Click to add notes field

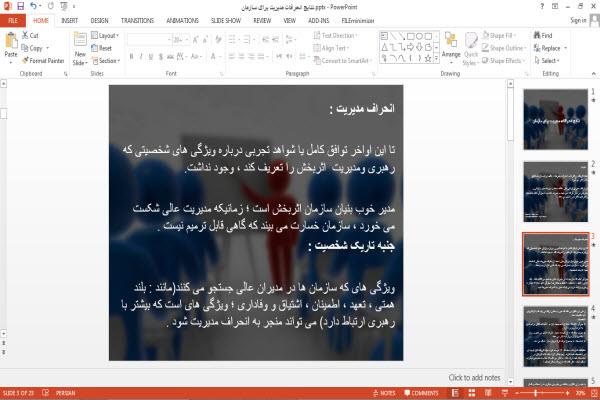coord(474,378)
